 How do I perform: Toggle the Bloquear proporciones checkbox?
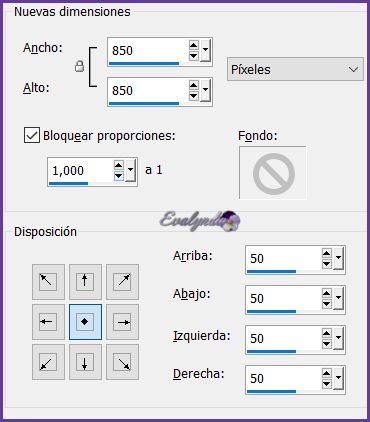pyautogui.click(x=32, y=135)
